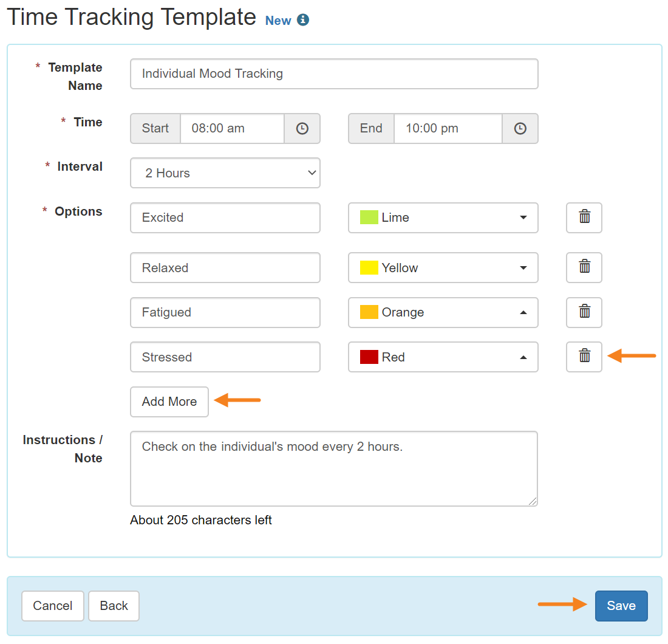Image resolution: width=668 pixels, height=644 pixels.
Task: Collapse the Red color dropdown
Action: point(523,357)
